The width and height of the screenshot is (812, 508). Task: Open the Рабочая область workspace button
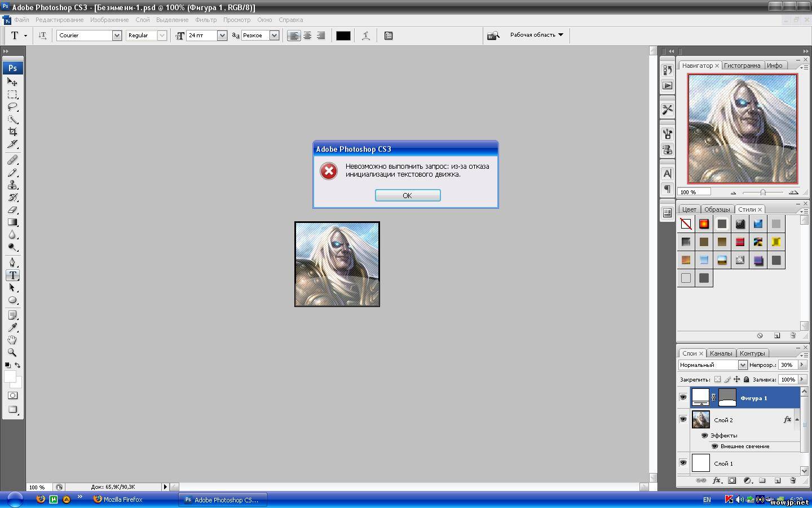536,35
